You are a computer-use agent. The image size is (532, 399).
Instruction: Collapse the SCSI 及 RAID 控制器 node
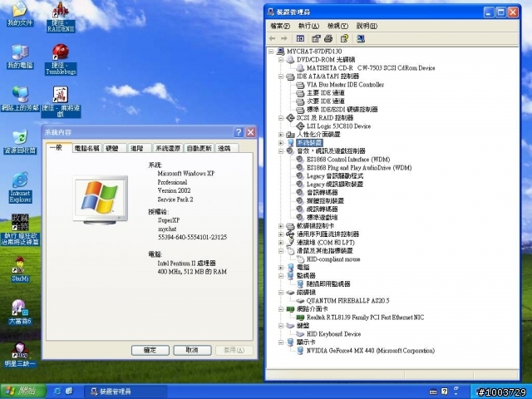(x=281, y=118)
